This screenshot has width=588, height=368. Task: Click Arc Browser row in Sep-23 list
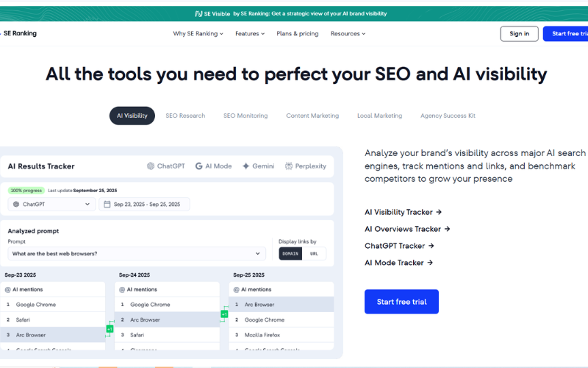(52, 335)
